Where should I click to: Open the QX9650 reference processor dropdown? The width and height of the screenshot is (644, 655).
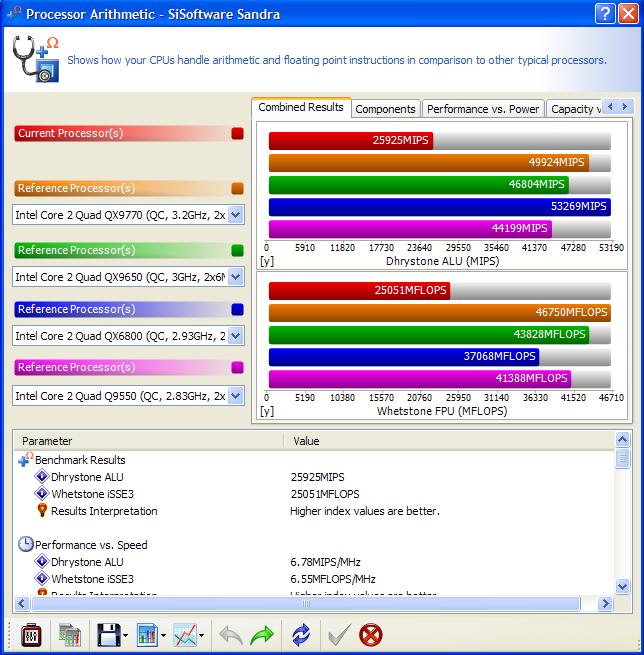pyautogui.click(x=236, y=277)
